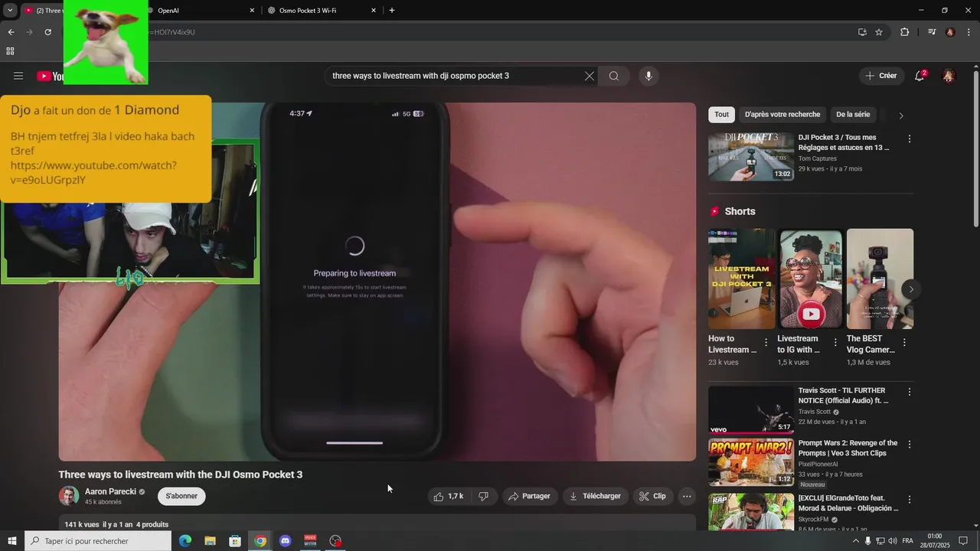Image resolution: width=980 pixels, height=551 pixels.
Task: Open a new Chrome tab
Action: pos(392,11)
